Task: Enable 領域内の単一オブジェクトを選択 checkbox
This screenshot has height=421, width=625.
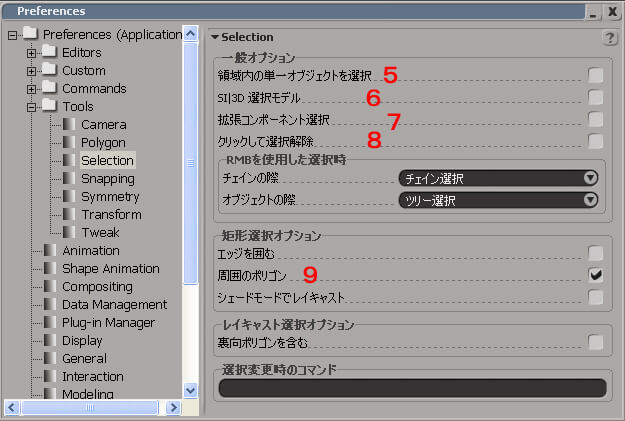Action: (x=596, y=75)
